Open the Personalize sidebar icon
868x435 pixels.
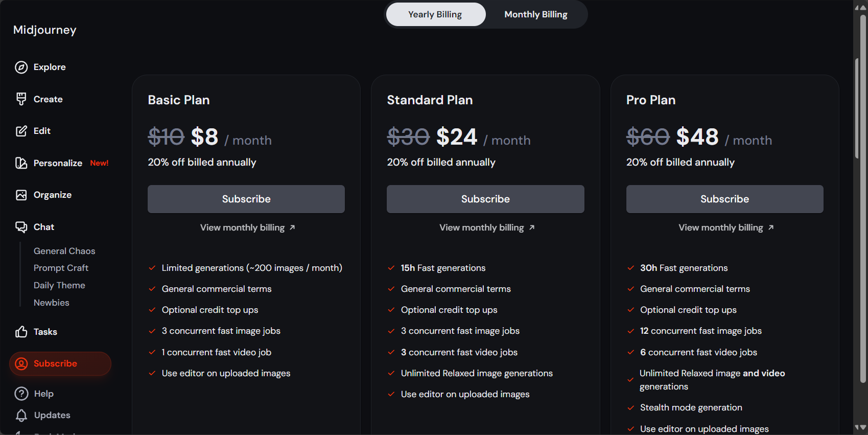tap(21, 163)
